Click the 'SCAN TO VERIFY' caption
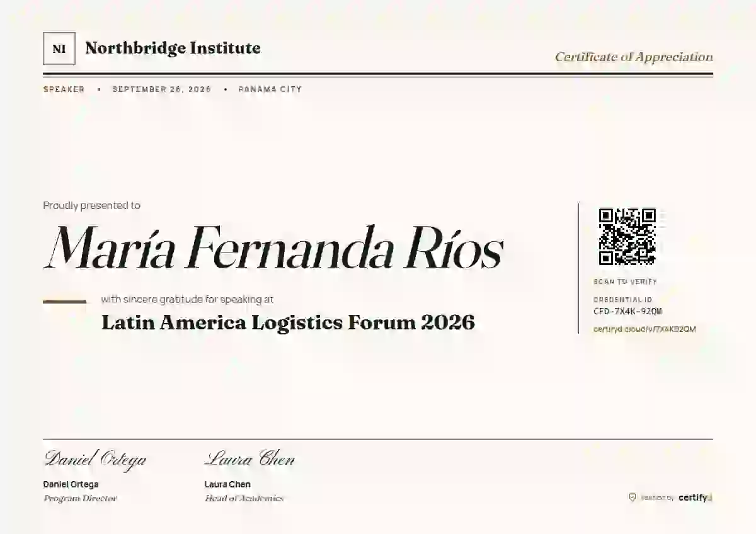The width and height of the screenshot is (756, 534). click(625, 282)
